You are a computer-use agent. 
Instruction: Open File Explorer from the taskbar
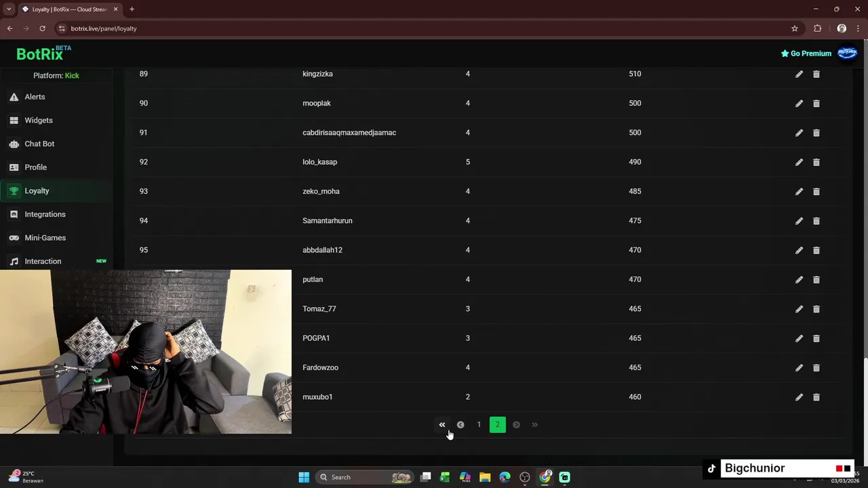pos(485,477)
